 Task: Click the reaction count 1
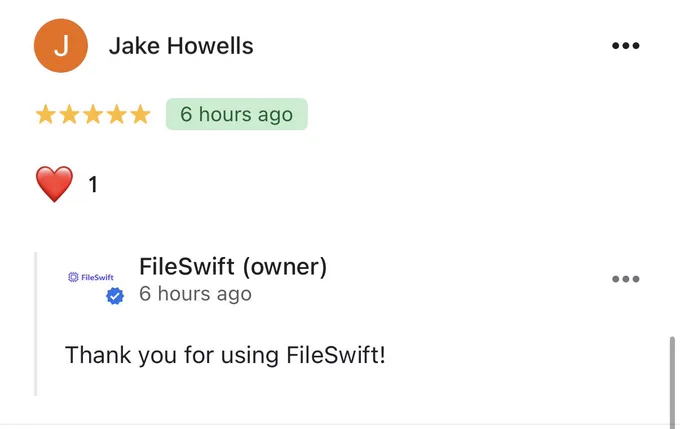(93, 185)
